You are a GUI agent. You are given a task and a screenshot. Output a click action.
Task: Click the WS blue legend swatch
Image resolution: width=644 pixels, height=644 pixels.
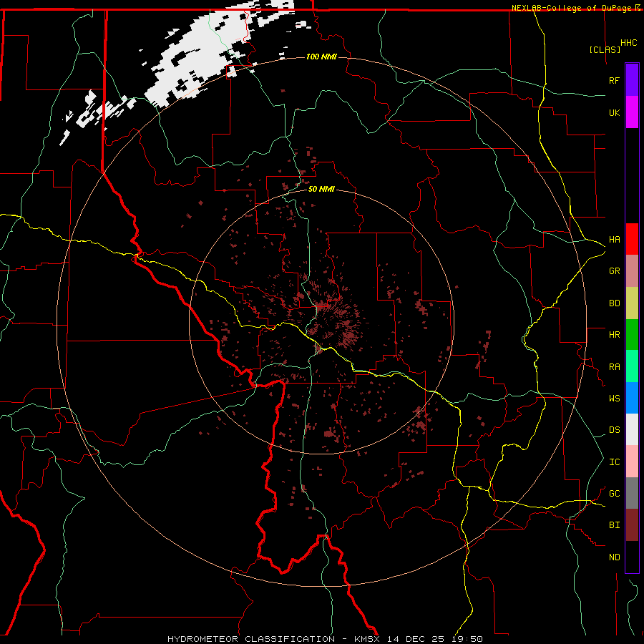(632, 398)
